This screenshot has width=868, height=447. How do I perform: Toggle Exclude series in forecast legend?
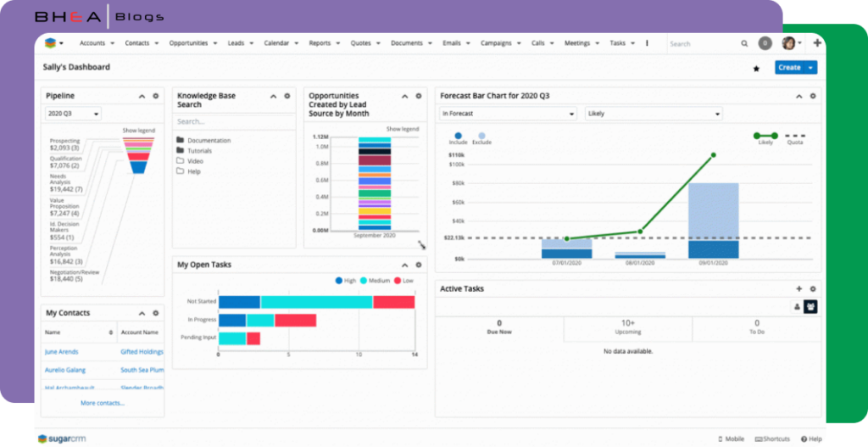point(481,138)
